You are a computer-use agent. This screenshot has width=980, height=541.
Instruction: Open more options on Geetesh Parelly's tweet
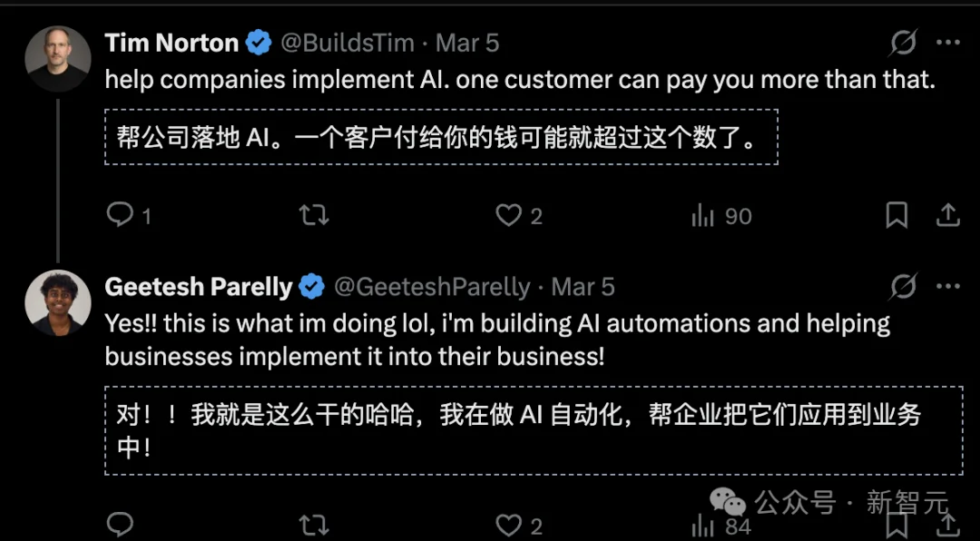947,287
